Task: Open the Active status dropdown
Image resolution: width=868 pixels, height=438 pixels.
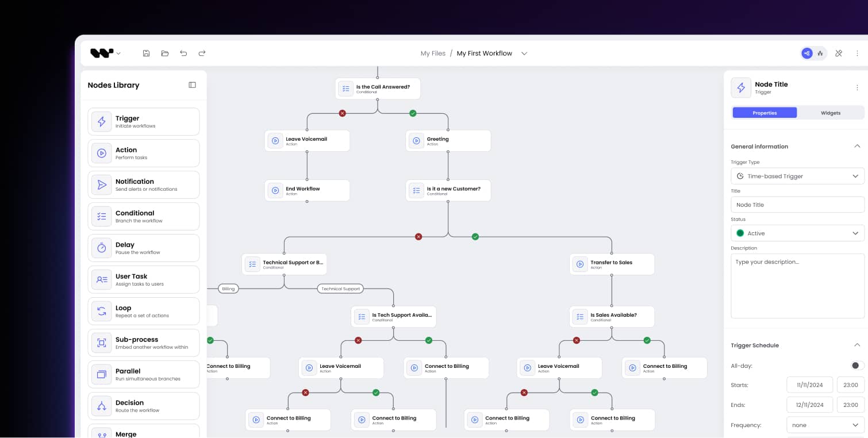Action: [x=797, y=233]
